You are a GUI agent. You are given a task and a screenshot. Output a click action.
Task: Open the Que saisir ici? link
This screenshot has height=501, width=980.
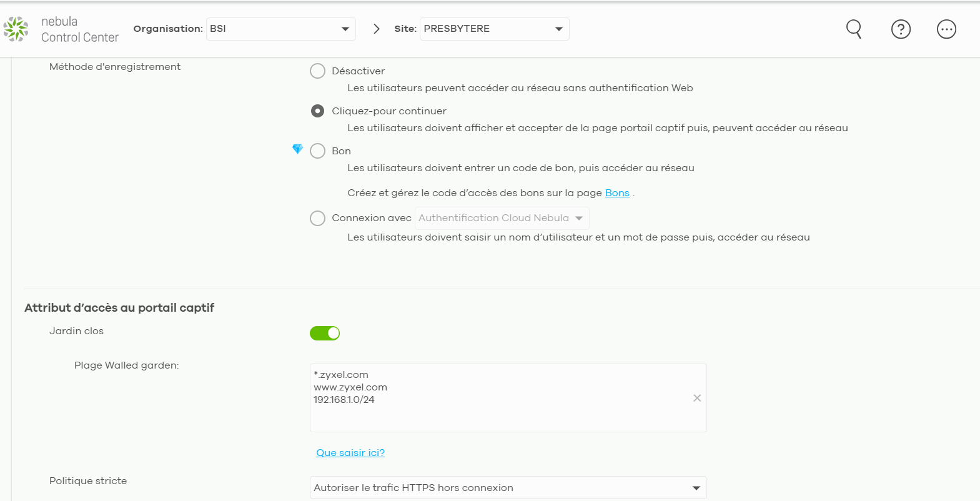coord(350,453)
